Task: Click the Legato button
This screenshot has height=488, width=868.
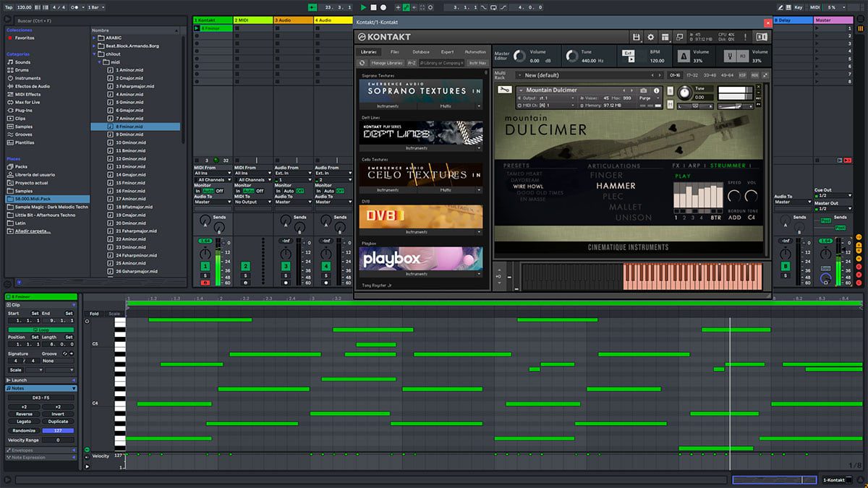Action: (x=24, y=421)
